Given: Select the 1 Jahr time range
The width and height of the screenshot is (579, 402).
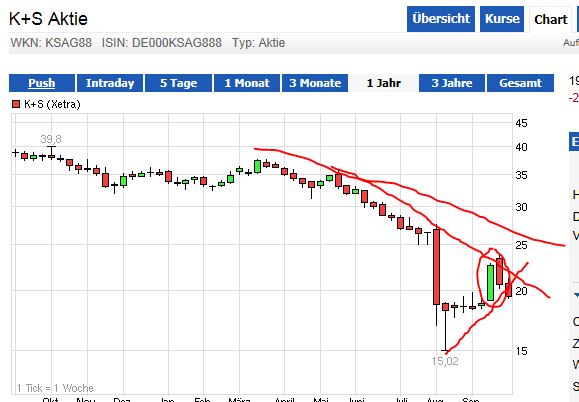Looking at the screenshot, I should pos(384,83).
